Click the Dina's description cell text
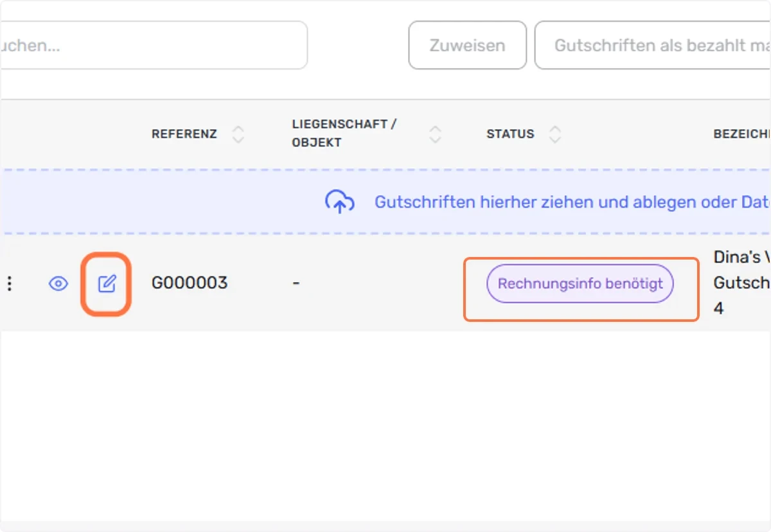 pyautogui.click(x=742, y=283)
